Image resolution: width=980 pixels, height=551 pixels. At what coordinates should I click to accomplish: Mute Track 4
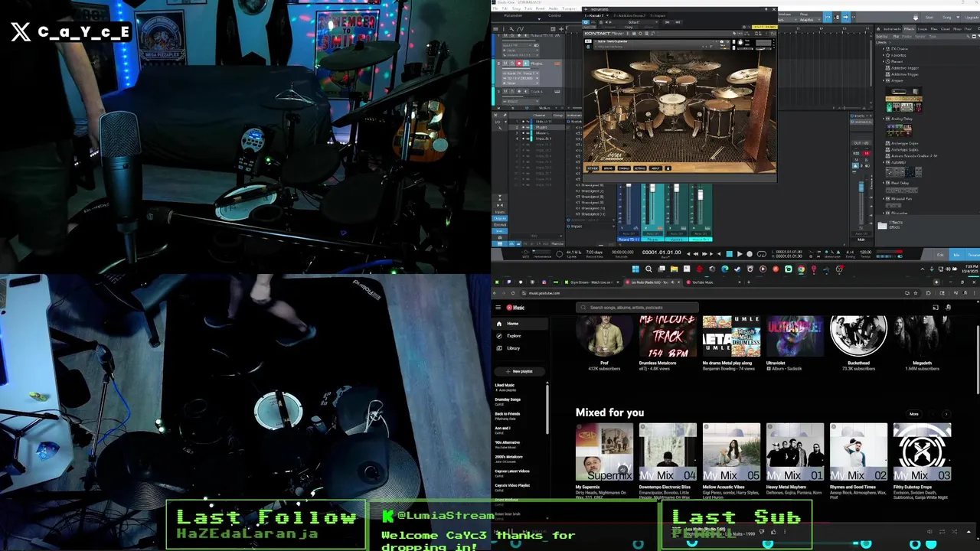point(505,91)
